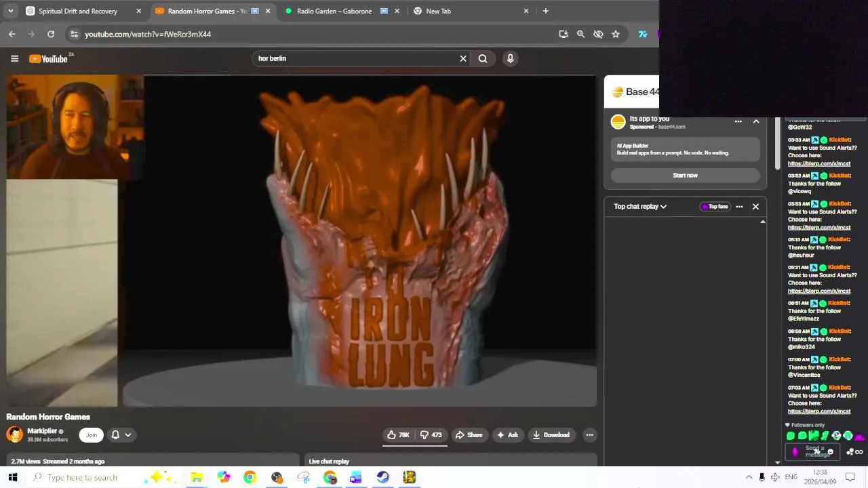Show hidden system tray icons

[x=749, y=477]
